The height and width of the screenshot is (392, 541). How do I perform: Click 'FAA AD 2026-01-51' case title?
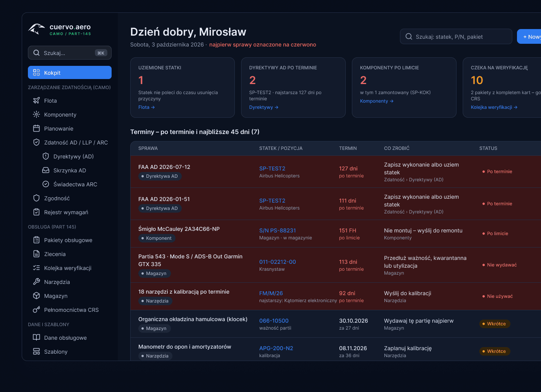coord(164,199)
